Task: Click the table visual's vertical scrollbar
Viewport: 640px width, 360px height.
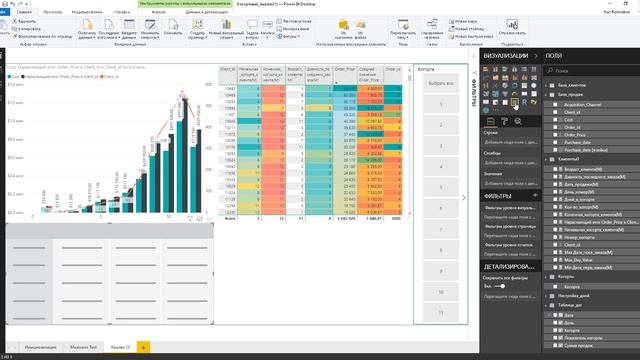Action: click(x=409, y=77)
